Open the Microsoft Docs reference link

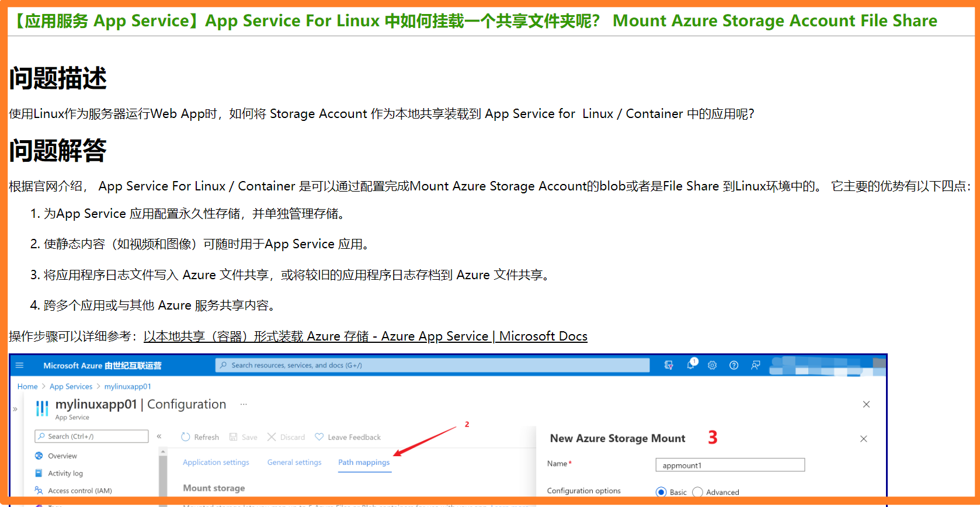365,336
